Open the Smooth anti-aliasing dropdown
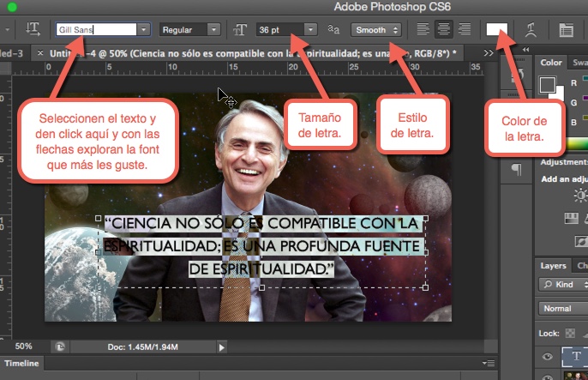The height and width of the screenshot is (380, 588). (375, 29)
